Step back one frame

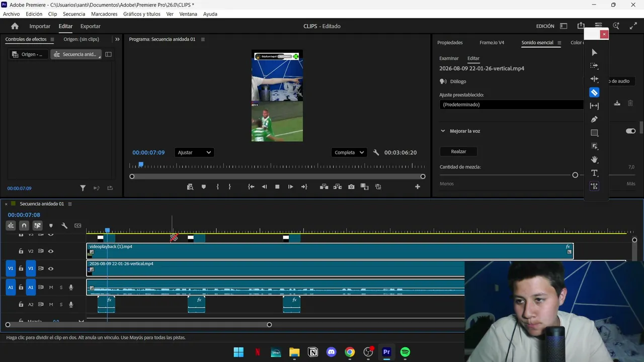coord(264,187)
